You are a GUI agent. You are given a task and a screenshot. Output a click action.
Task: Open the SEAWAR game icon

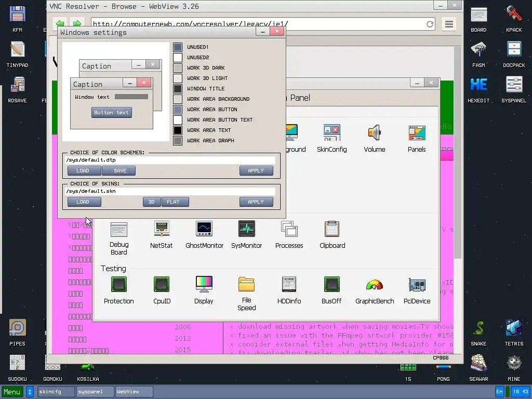[x=478, y=368]
